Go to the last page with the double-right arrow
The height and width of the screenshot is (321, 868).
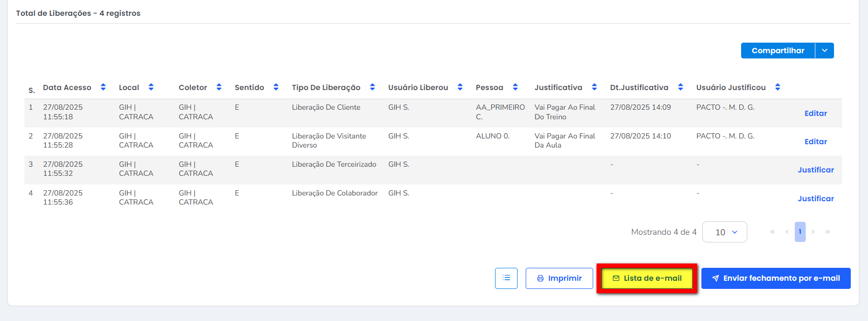point(827,232)
